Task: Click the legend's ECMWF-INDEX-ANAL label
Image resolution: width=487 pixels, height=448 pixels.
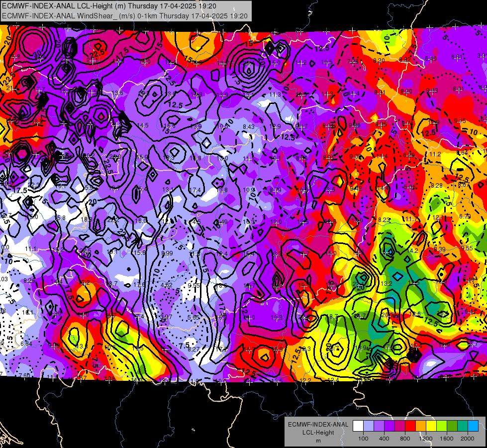Action: click(x=318, y=425)
